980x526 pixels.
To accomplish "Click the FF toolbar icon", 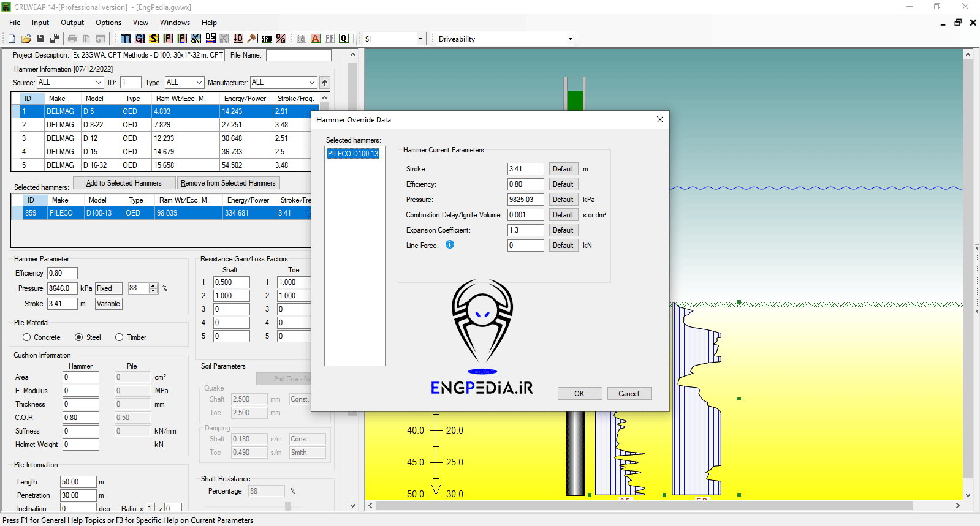I will [330, 39].
